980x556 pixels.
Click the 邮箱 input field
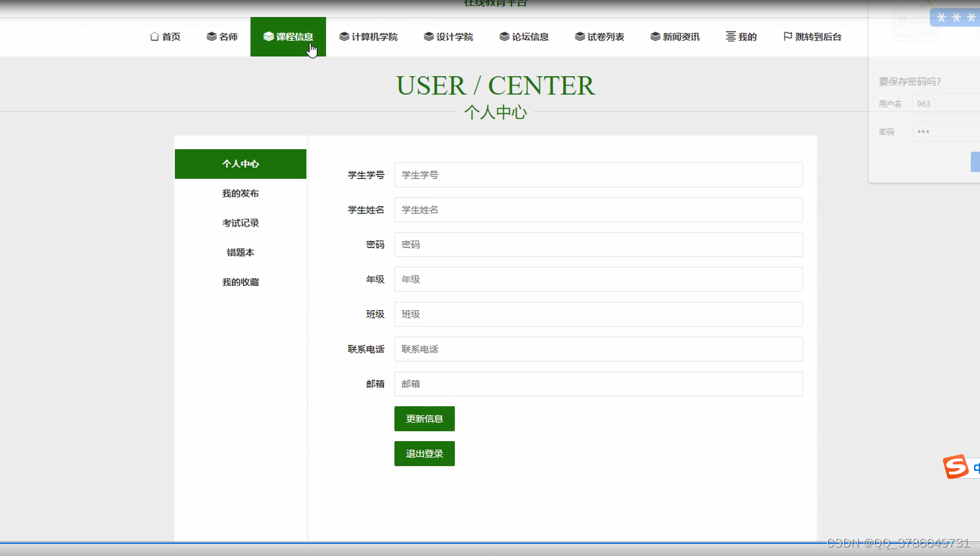599,384
